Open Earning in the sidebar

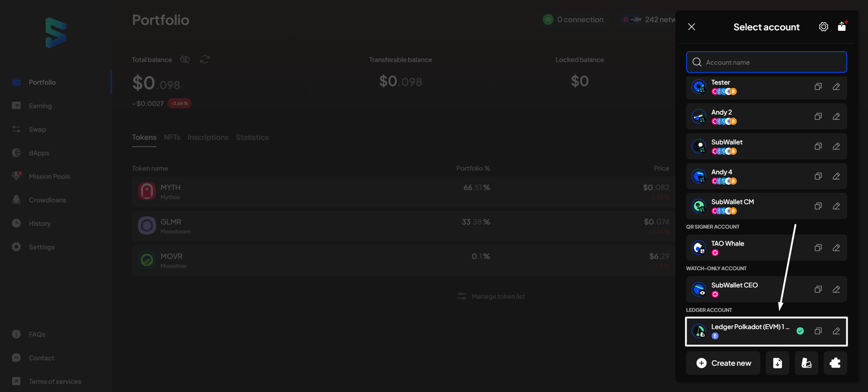click(x=40, y=106)
